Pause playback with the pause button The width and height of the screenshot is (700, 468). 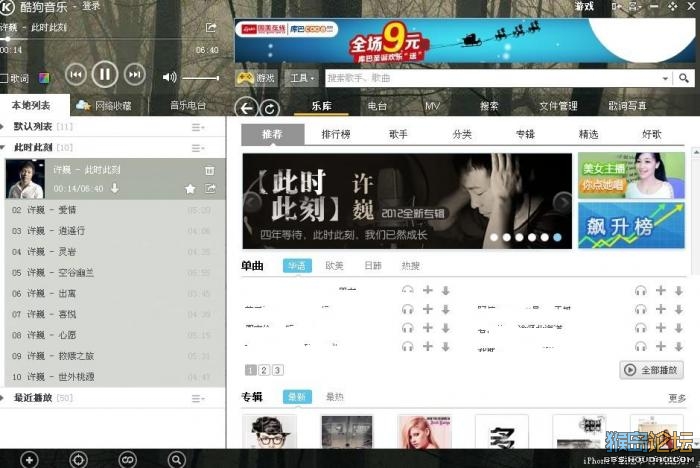click(x=105, y=74)
